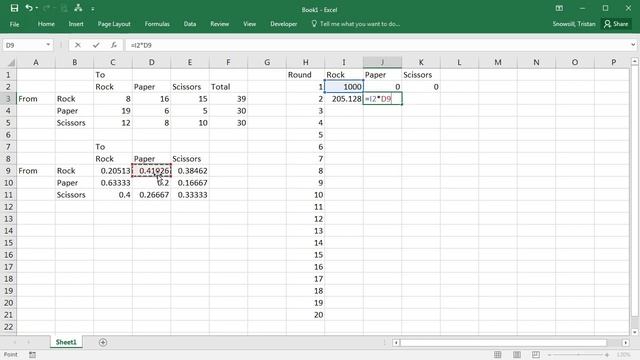Open the Developer tab
The image size is (640, 360).
(284, 24)
